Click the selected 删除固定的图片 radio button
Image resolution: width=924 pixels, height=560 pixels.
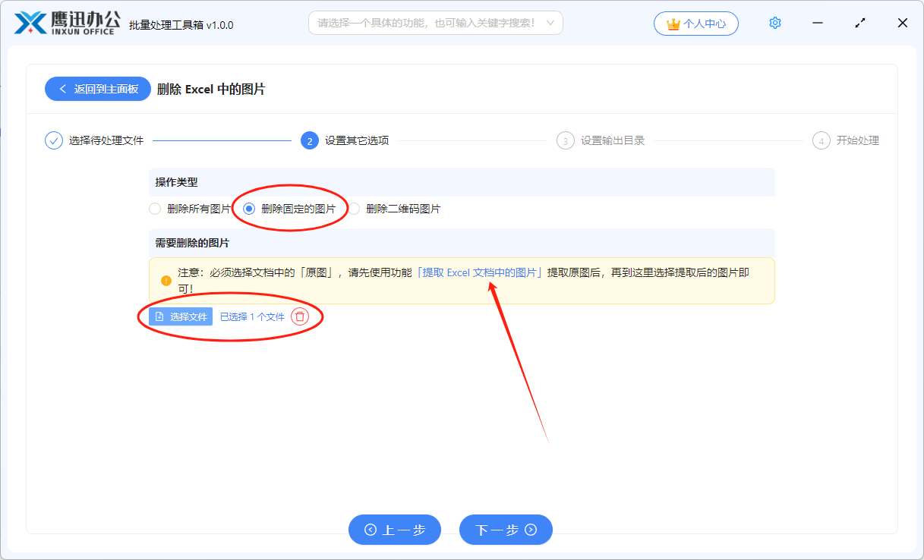248,208
